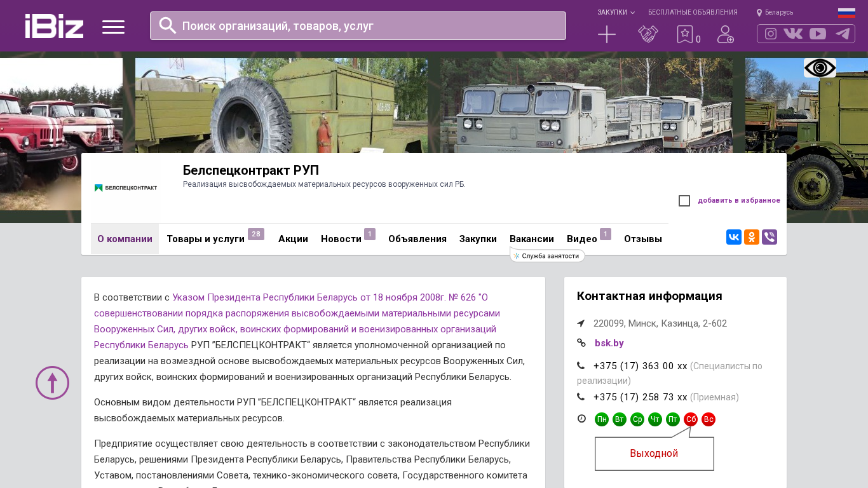Check the 'добавить в избранное' checkbox
This screenshot has width=868, height=488.
tap(684, 201)
